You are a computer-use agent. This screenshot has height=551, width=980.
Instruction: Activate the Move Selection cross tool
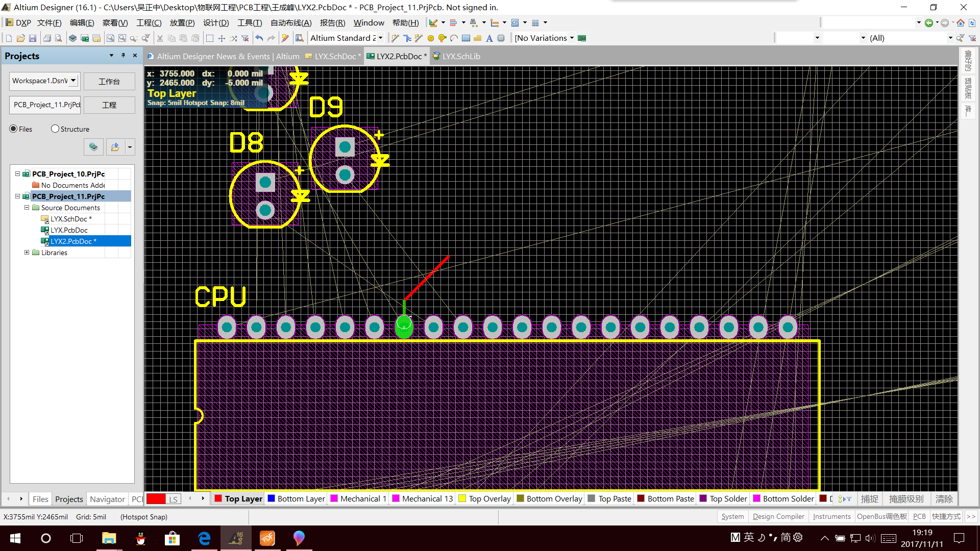tap(222, 38)
